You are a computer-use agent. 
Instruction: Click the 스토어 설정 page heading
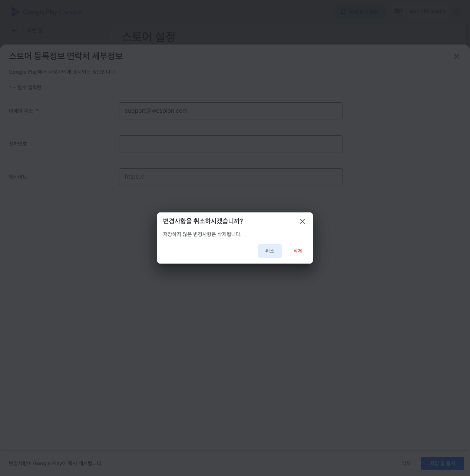(x=148, y=37)
